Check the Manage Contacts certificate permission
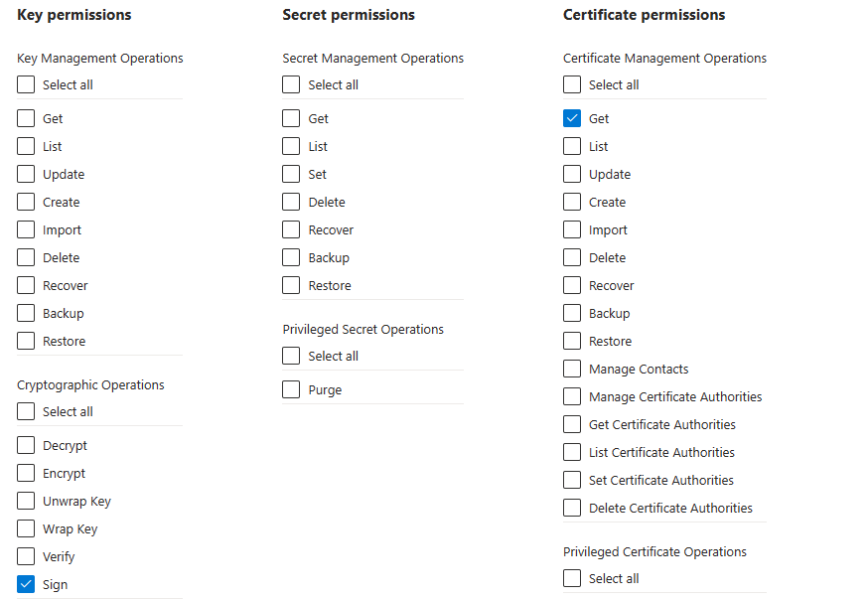 [572, 369]
